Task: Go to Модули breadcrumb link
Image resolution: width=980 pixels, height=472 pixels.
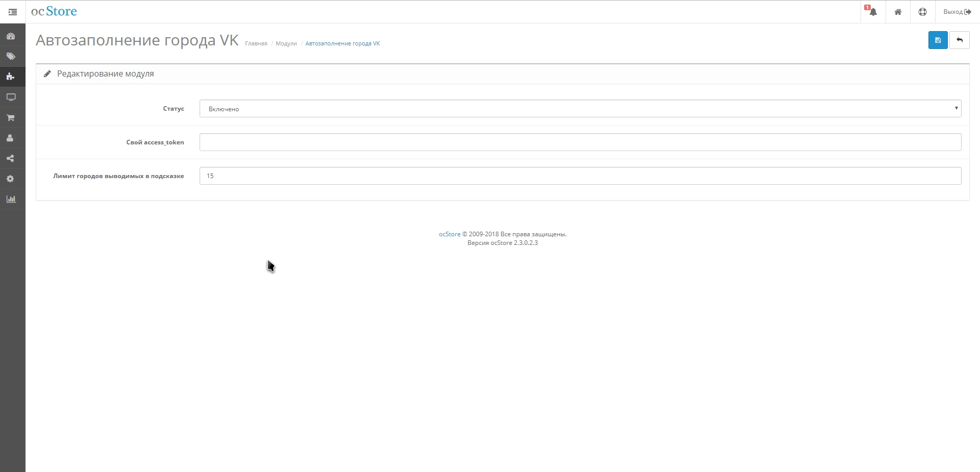Action: click(x=286, y=44)
